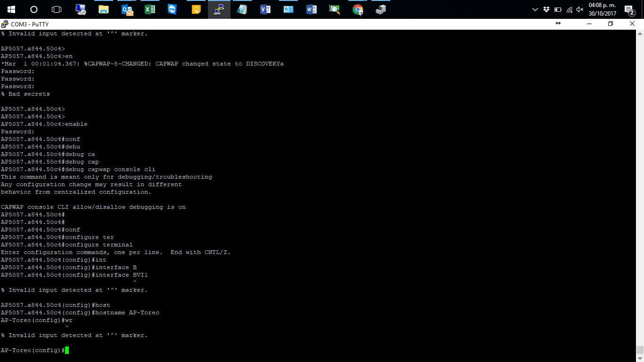Open the Windows Start menu

pyautogui.click(x=11, y=9)
